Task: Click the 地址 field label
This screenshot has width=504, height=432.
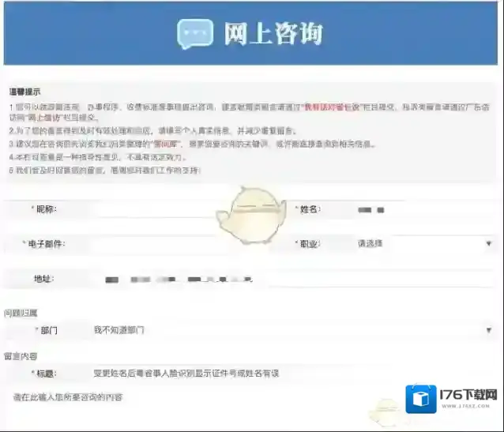Action: click(44, 279)
